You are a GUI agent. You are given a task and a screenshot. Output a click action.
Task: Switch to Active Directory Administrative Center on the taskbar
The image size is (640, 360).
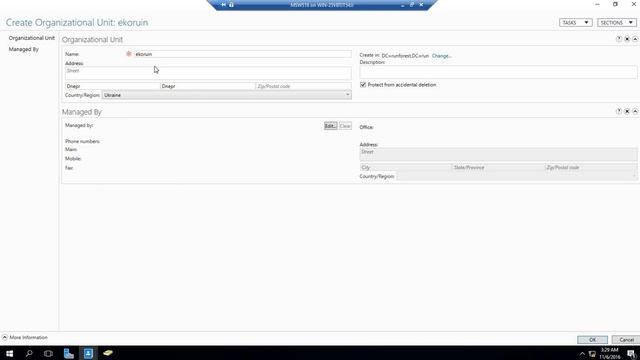88,353
